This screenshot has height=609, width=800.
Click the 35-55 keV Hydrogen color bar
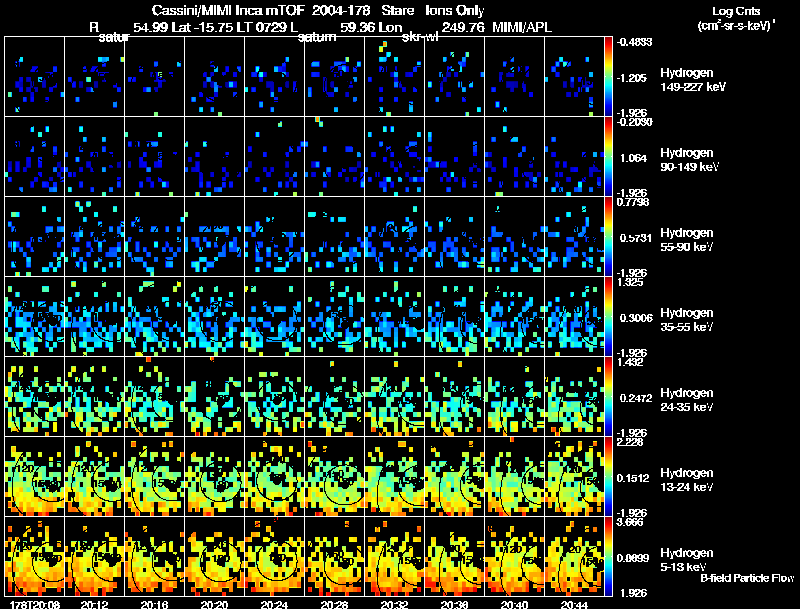(x=610, y=316)
